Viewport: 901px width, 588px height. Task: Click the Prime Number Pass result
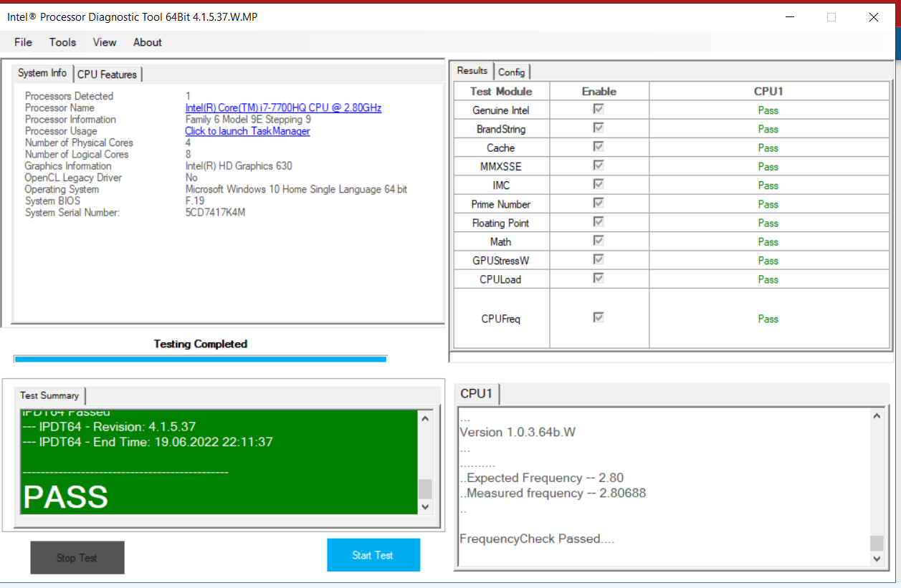pyautogui.click(x=768, y=204)
